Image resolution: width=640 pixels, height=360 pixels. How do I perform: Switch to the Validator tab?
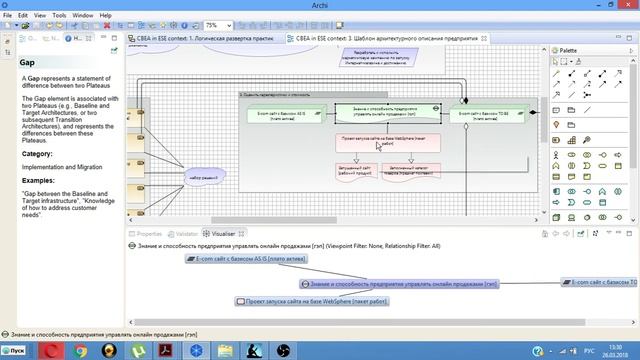click(x=183, y=234)
